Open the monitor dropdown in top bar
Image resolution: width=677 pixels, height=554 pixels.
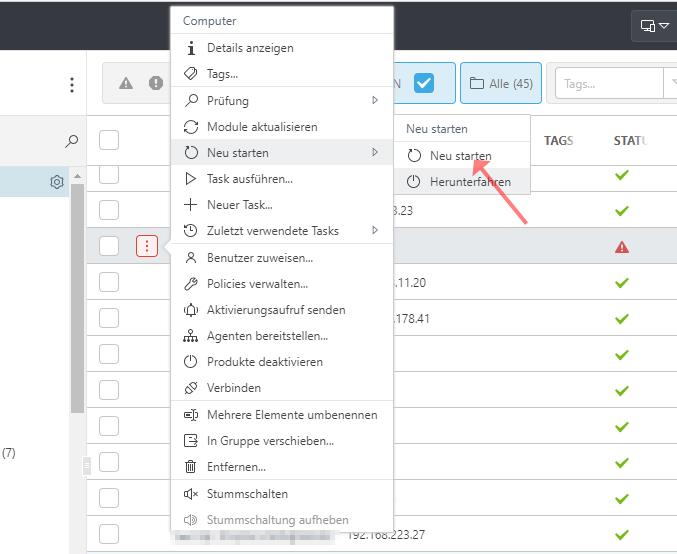(x=655, y=26)
